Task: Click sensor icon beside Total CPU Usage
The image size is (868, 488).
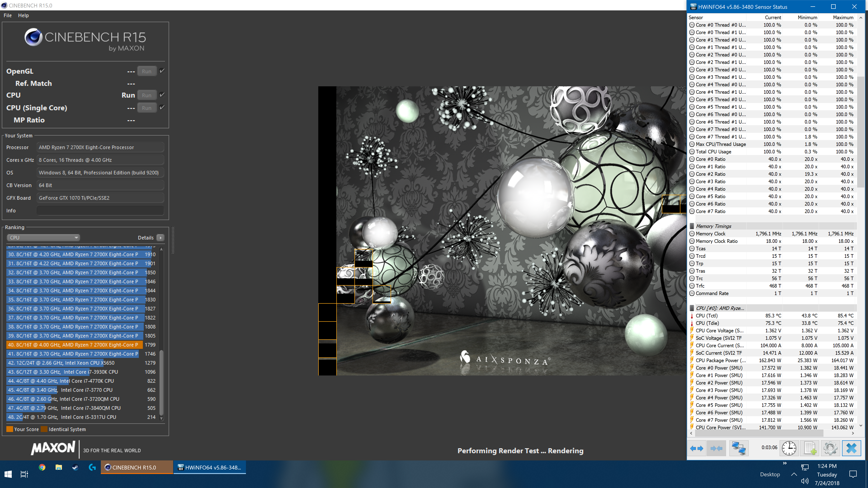Action: (x=692, y=152)
